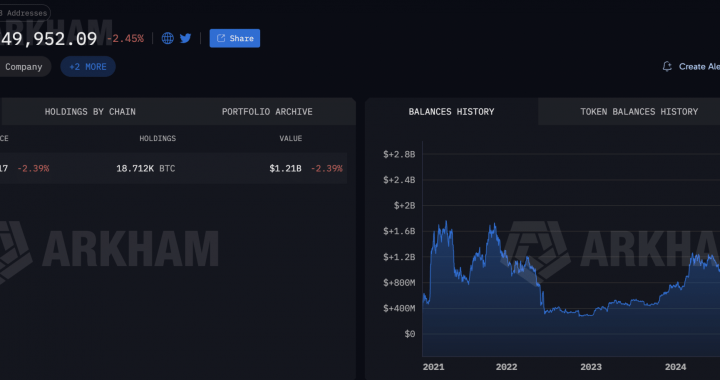Select the 18.712K BTC holdings cell

146,168
